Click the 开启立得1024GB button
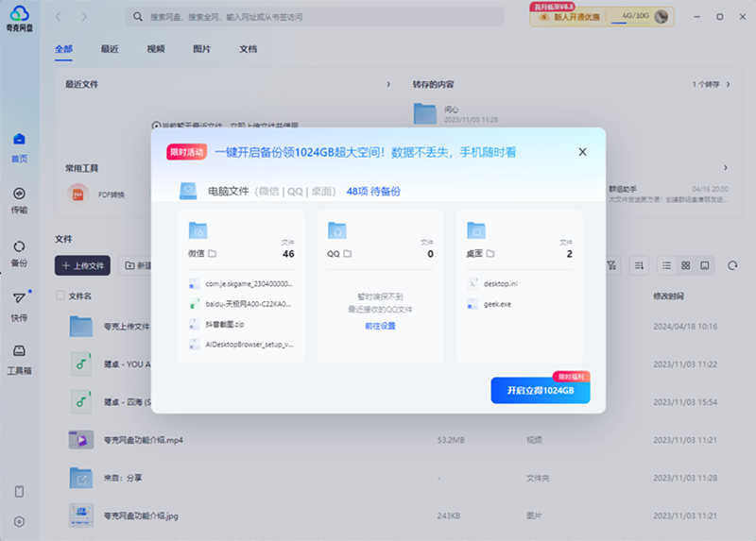 [540, 390]
